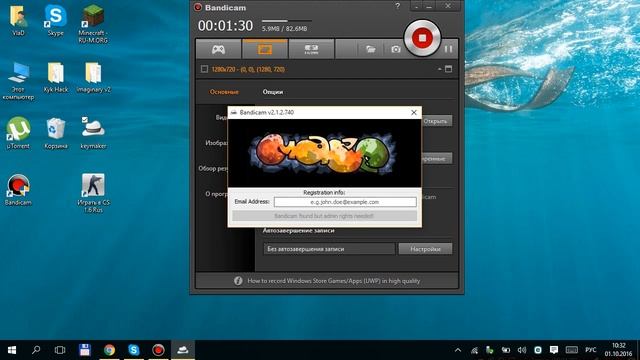This screenshot has width=640, height=360.
Task: Click the 1280x720 capture area text
Action: coord(248,69)
